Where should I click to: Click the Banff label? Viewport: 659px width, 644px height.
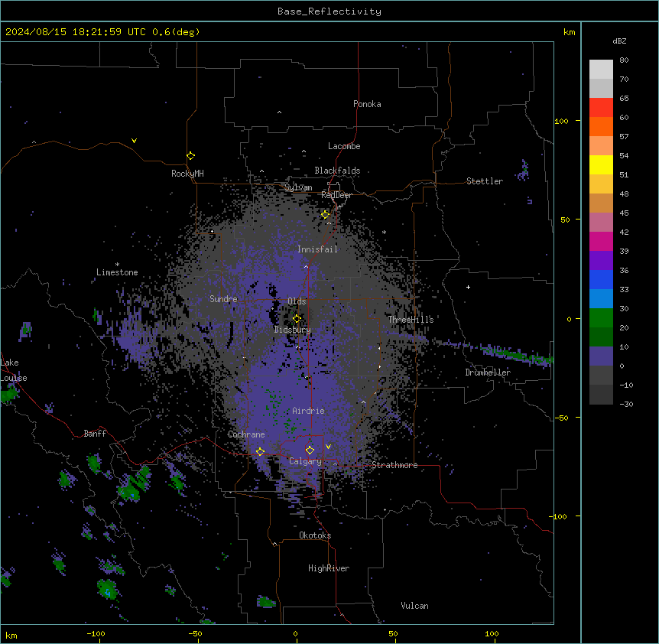[95, 434]
